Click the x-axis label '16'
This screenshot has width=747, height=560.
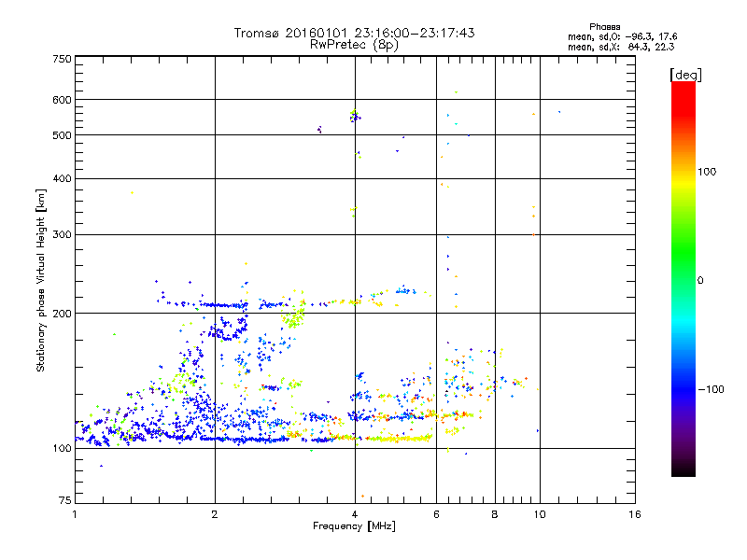coord(635,514)
